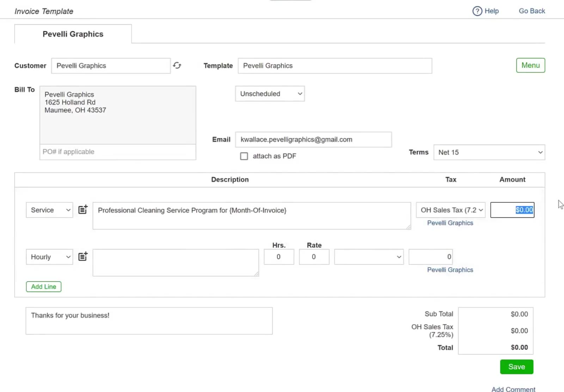The width and height of the screenshot is (564, 392).
Task: Click the bold Total $0.00 value
Action: pyautogui.click(x=519, y=347)
